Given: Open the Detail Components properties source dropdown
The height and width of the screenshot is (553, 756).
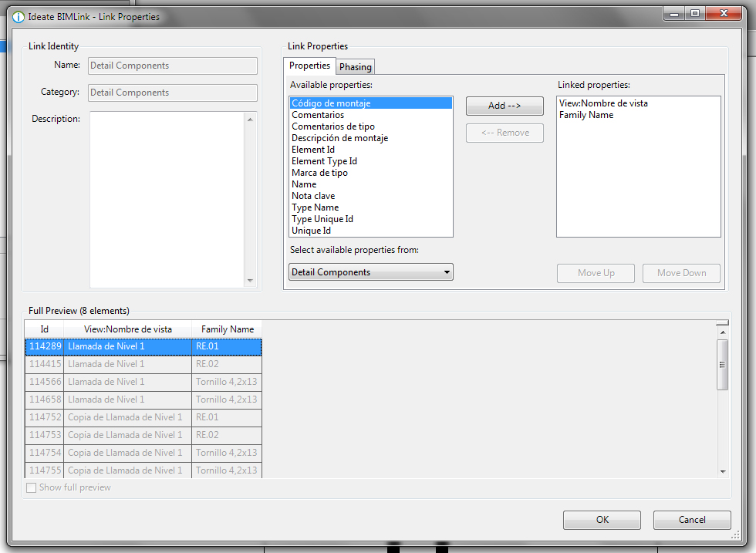Looking at the screenshot, I should coord(371,272).
